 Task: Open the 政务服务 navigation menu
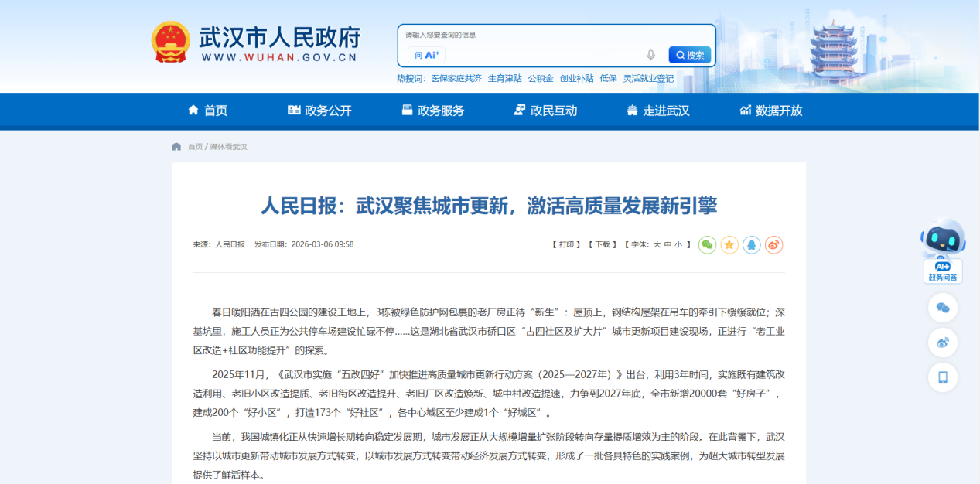tap(432, 111)
